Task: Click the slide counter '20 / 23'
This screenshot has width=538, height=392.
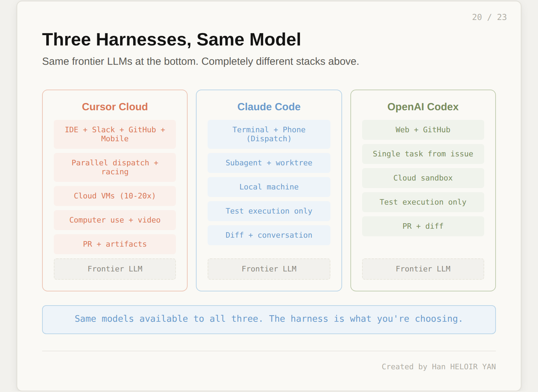Action: click(489, 17)
